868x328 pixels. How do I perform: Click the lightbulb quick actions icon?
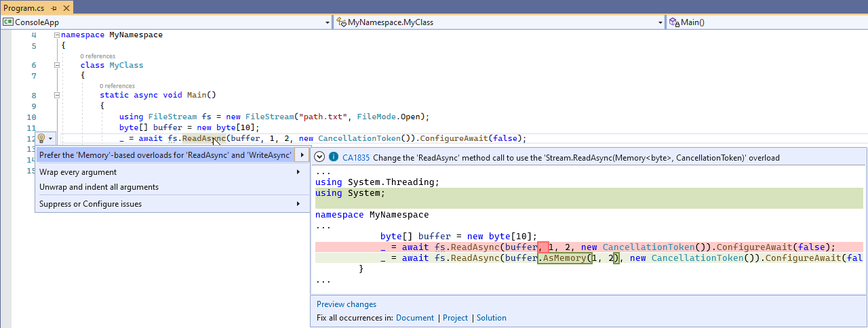coord(41,138)
